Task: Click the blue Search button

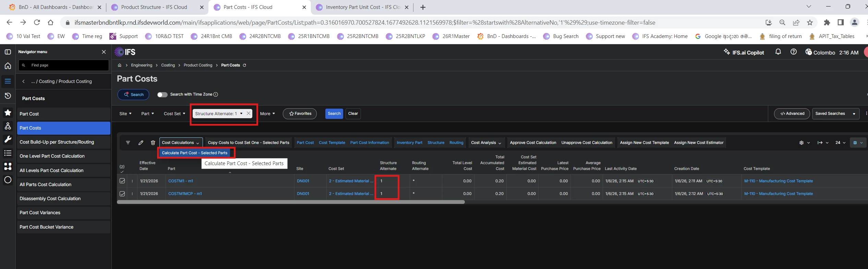Action: [334, 113]
